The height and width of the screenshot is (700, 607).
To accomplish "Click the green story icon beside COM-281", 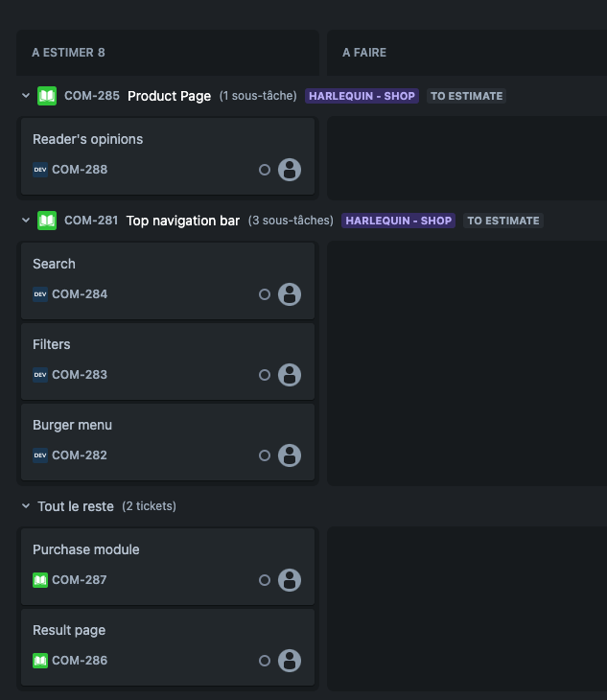I will click(x=47, y=221).
